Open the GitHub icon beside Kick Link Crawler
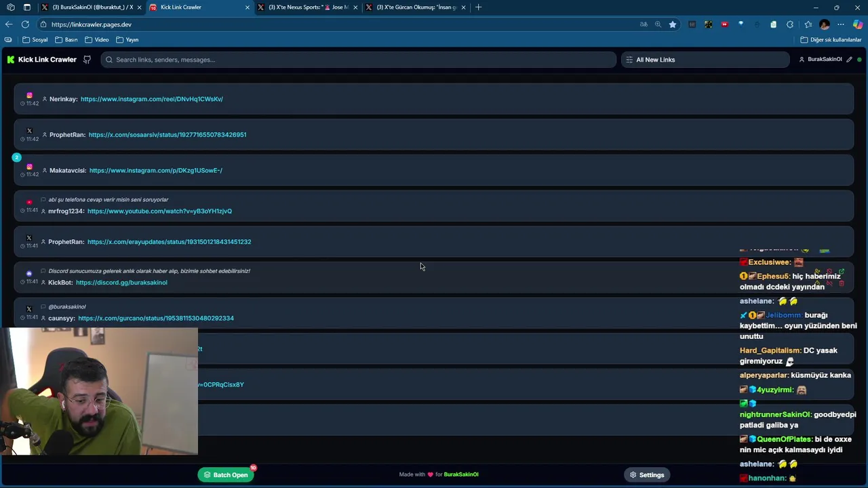This screenshot has width=868, height=488. 87,60
